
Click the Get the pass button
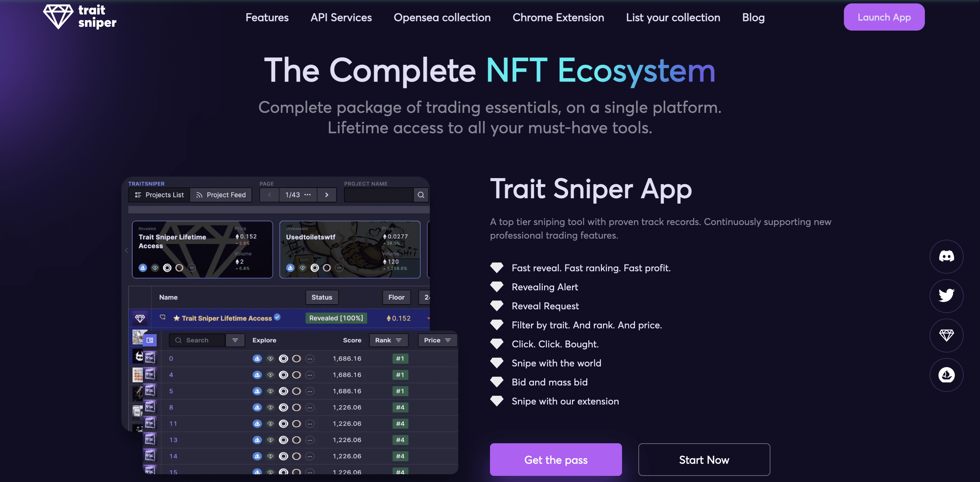point(555,460)
